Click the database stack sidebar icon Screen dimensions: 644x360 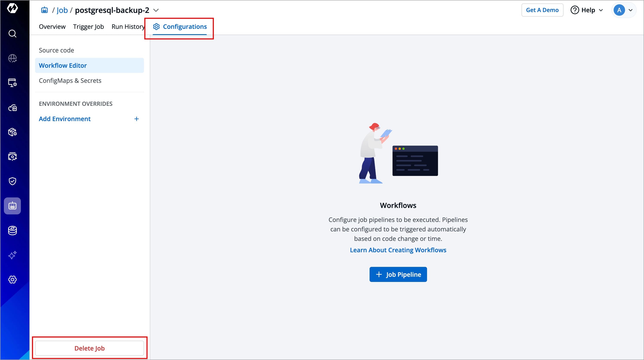(12, 230)
